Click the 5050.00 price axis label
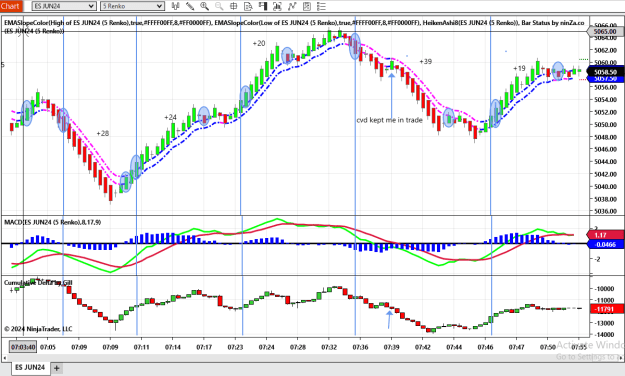The image size is (625, 376). coord(605,125)
